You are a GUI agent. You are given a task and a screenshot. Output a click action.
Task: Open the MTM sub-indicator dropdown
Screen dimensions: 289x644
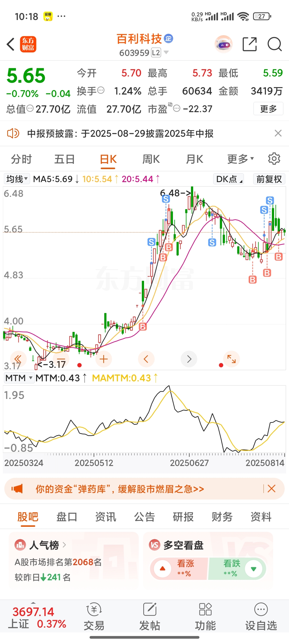point(19,378)
